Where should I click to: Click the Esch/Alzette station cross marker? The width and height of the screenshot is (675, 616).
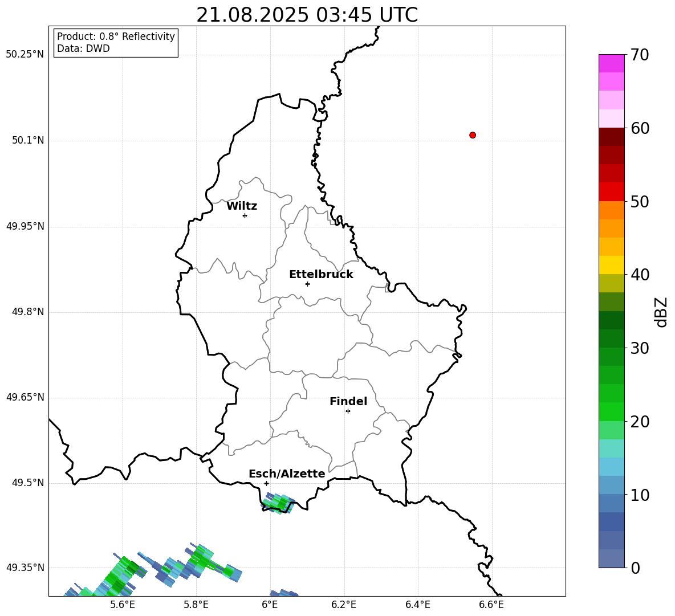point(266,483)
